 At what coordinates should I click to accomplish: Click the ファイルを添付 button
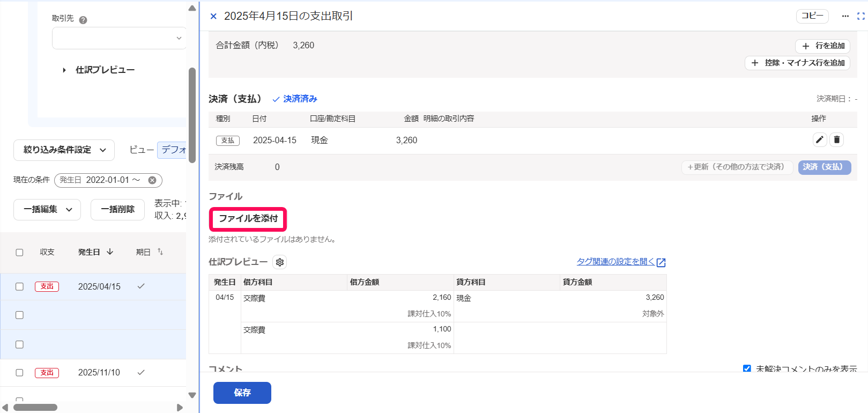[248, 219]
